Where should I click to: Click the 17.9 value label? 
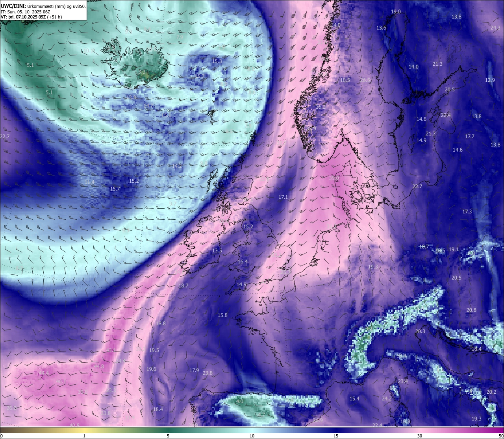click(x=194, y=370)
